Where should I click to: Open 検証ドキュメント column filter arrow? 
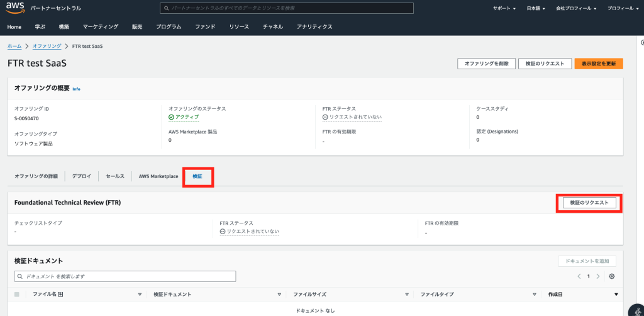click(279, 294)
